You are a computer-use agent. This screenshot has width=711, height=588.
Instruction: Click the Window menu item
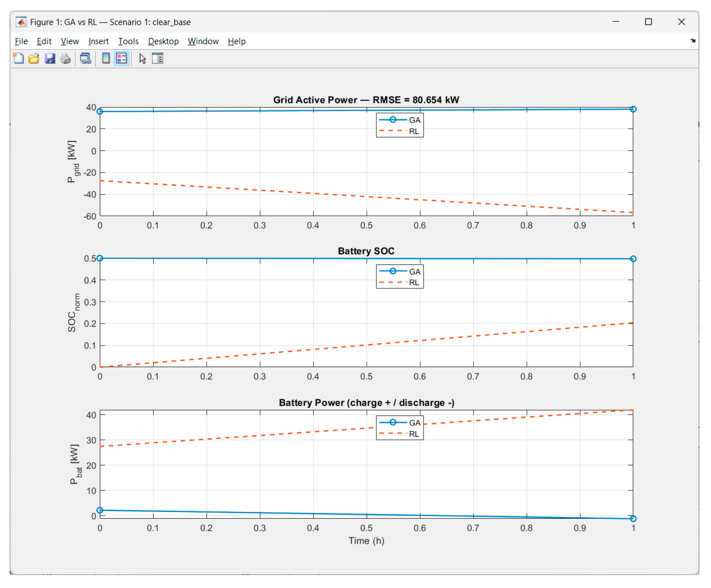pyautogui.click(x=203, y=41)
